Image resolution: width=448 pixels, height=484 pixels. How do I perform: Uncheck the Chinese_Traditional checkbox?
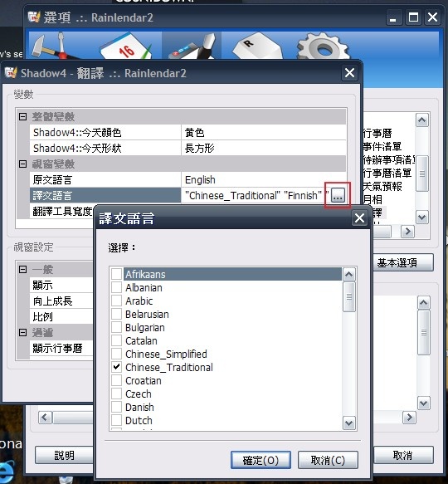click(116, 367)
